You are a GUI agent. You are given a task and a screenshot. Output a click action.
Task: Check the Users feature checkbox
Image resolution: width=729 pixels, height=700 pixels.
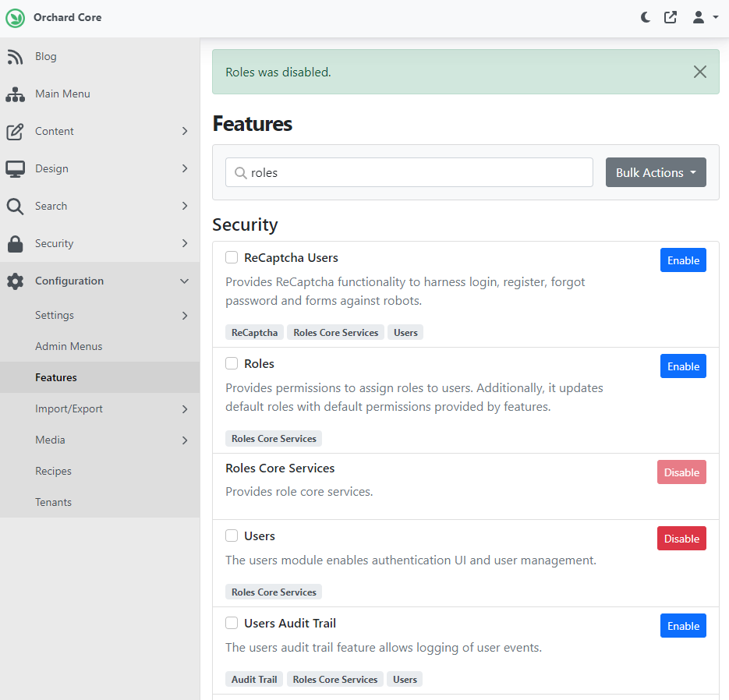(x=232, y=536)
